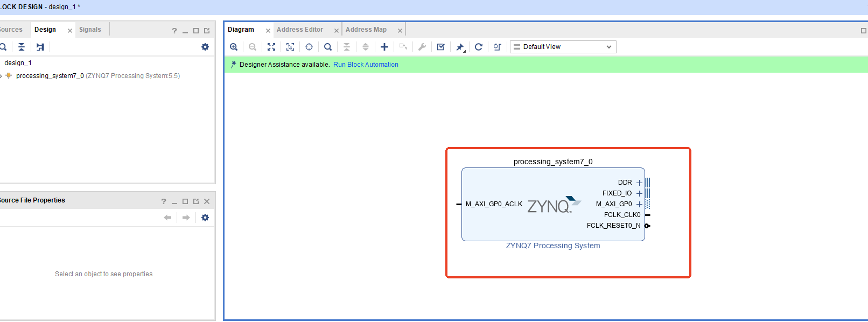Switch to the Address Editor tab
This screenshot has width=868, height=322.
tap(300, 30)
